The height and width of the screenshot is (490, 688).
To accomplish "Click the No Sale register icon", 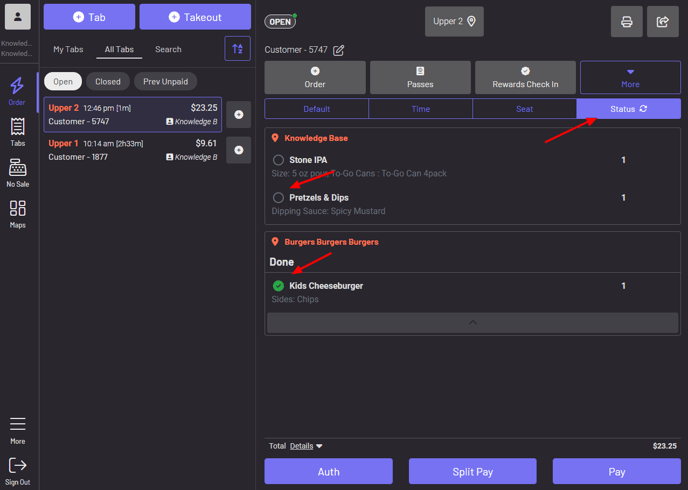I will pos(17,171).
